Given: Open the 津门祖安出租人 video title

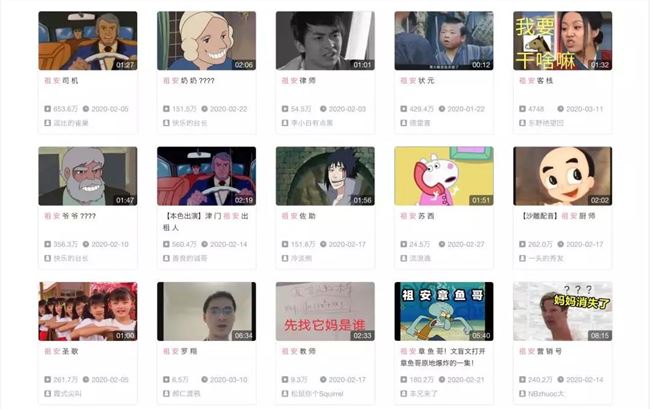Looking at the screenshot, I should click(x=206, y=221).
